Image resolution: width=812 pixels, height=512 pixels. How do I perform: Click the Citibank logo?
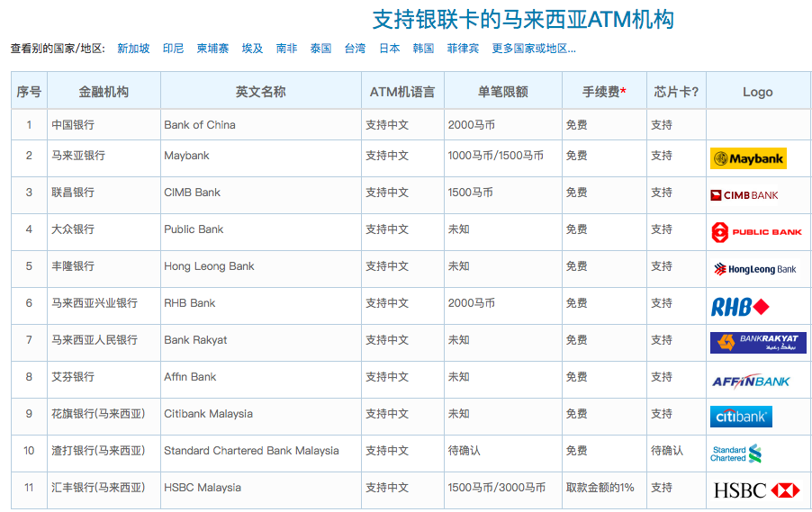741,417
